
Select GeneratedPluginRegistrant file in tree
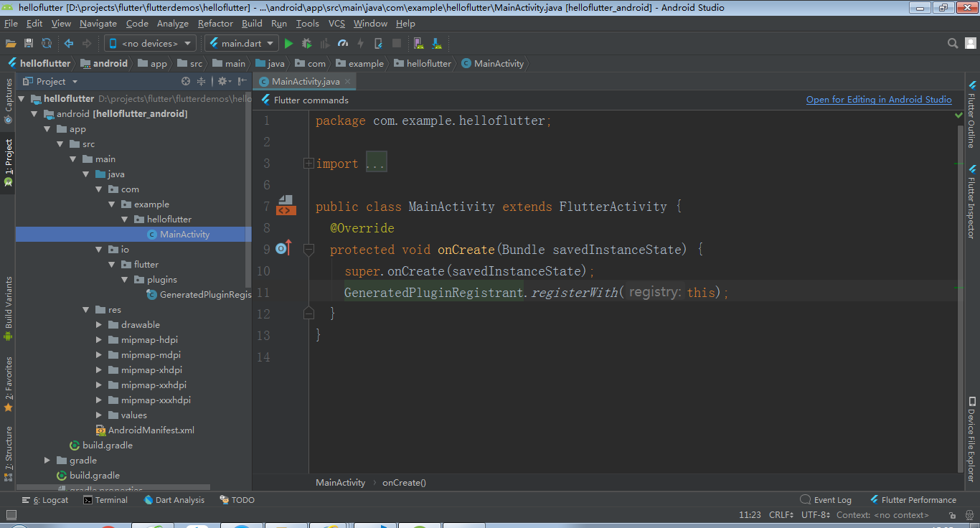pyautogui.click(x=199, y=295)
